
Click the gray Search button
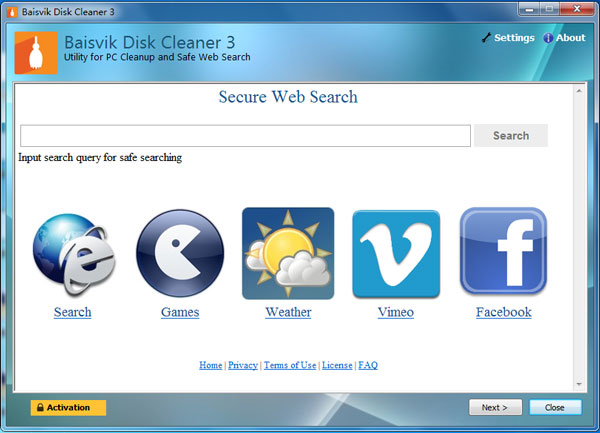point(510,136)
